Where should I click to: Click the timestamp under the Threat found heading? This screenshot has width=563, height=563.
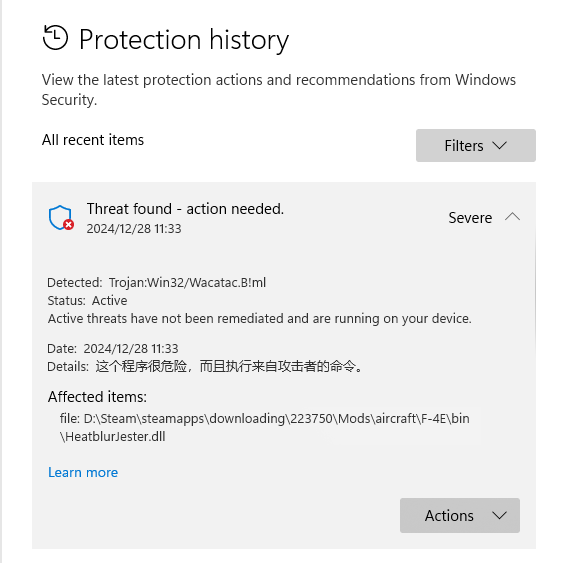[134, 229]
